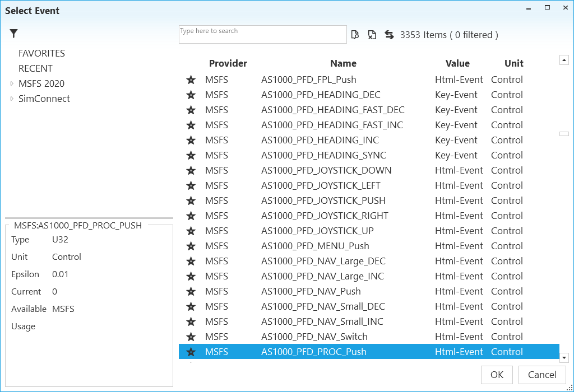Open the filter funnel icon
This screenshot has height=392, width=574.
13,33
